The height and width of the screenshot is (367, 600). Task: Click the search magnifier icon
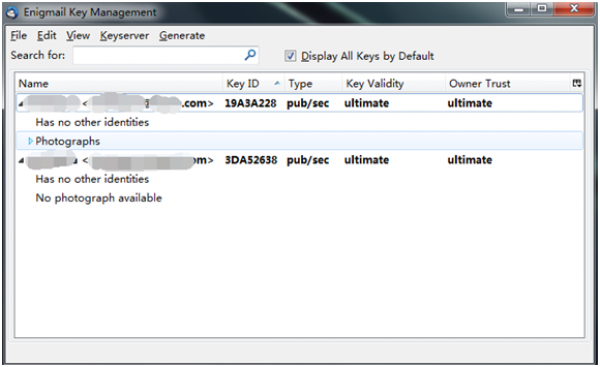coord(250,55)
